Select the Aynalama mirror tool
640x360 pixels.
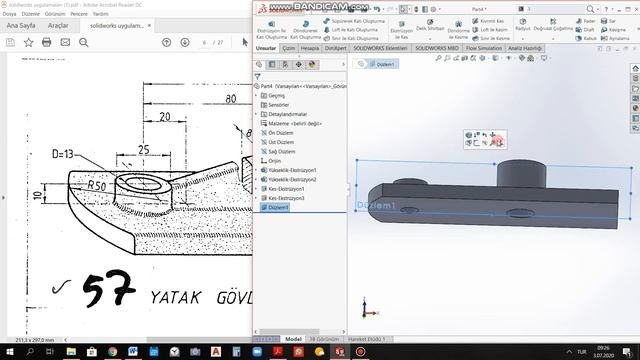pos(615,38)
